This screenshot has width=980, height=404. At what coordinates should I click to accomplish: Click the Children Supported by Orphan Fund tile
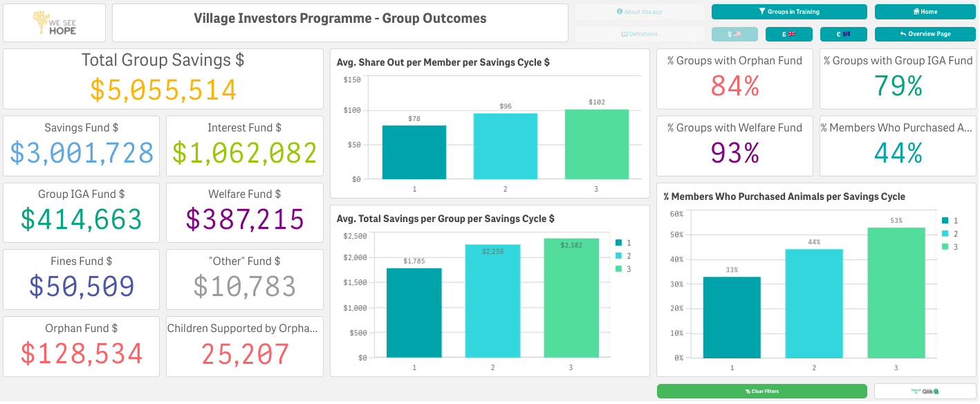(245, 347)
